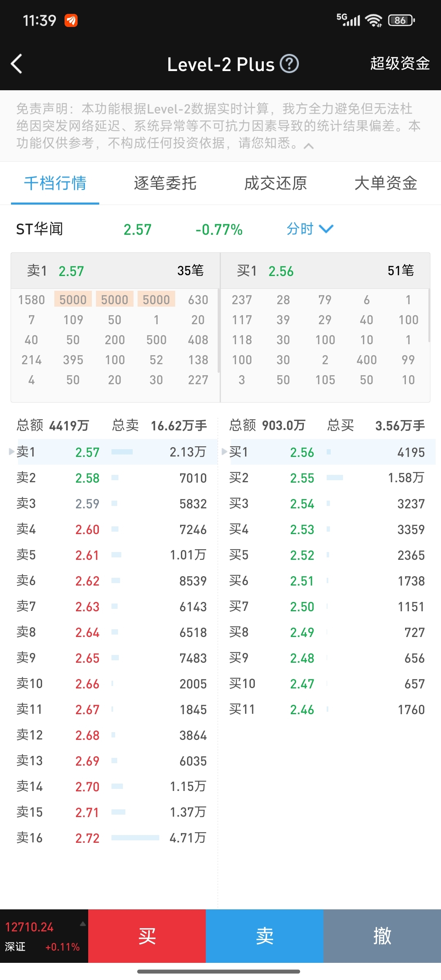
Task: Select 卖9 price 2.65 row
Action: pyautogui.click(x=111, y=657)
